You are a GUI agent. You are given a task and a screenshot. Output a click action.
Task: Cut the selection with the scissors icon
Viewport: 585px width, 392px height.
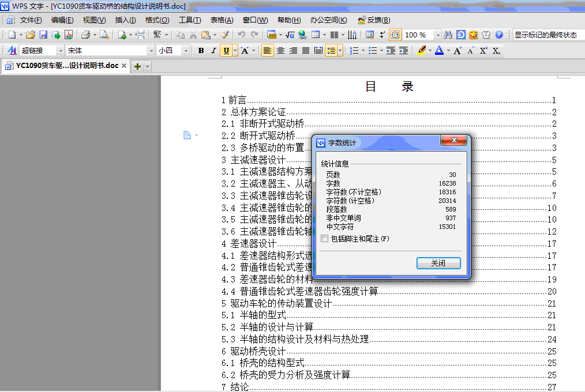[x=193, y=35]
